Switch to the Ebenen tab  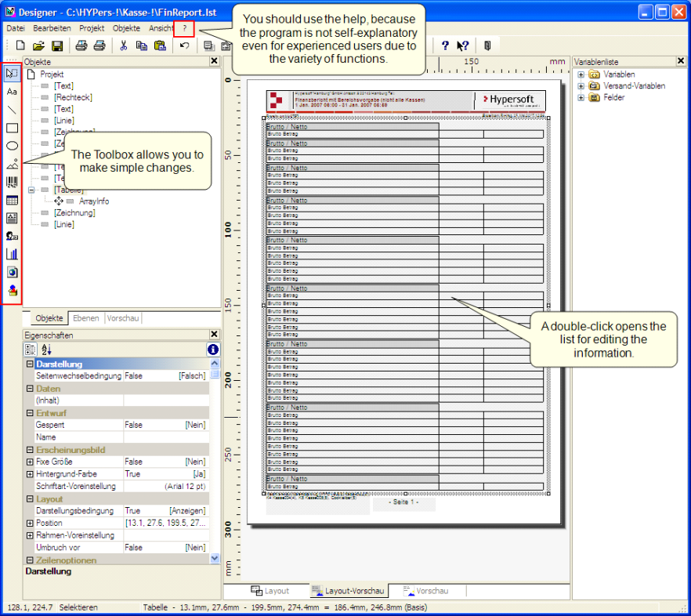pos(86,318)
